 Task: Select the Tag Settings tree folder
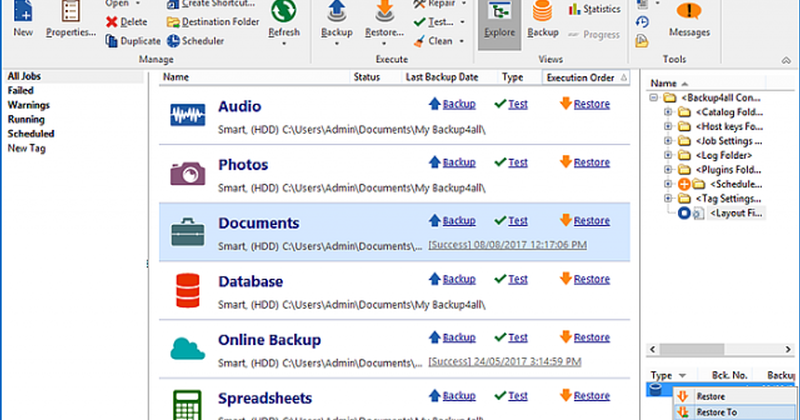coord(728,199)
